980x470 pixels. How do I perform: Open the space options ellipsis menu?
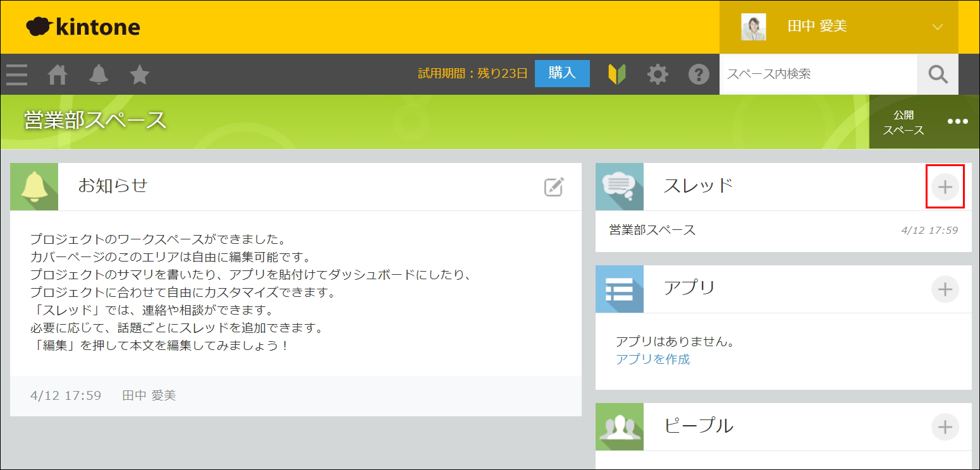pos(957,121)
